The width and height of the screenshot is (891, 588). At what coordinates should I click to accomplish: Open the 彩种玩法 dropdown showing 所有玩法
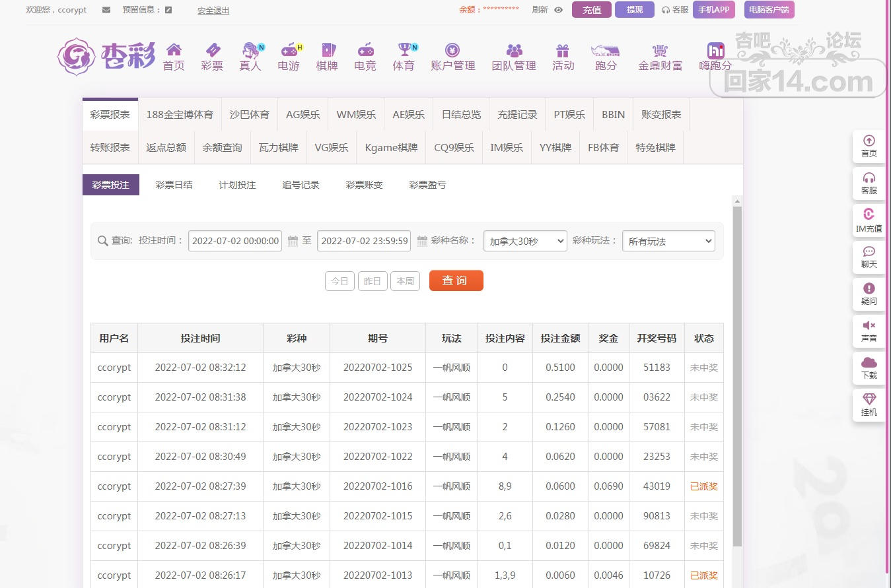tap(668, 242)
